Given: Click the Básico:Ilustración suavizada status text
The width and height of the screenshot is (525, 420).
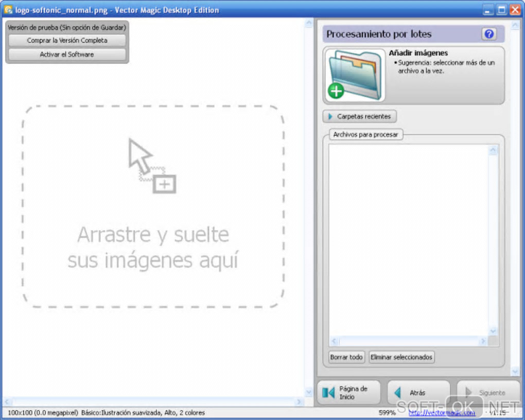Looking at the screenshot, I should (x=143, y=413).
